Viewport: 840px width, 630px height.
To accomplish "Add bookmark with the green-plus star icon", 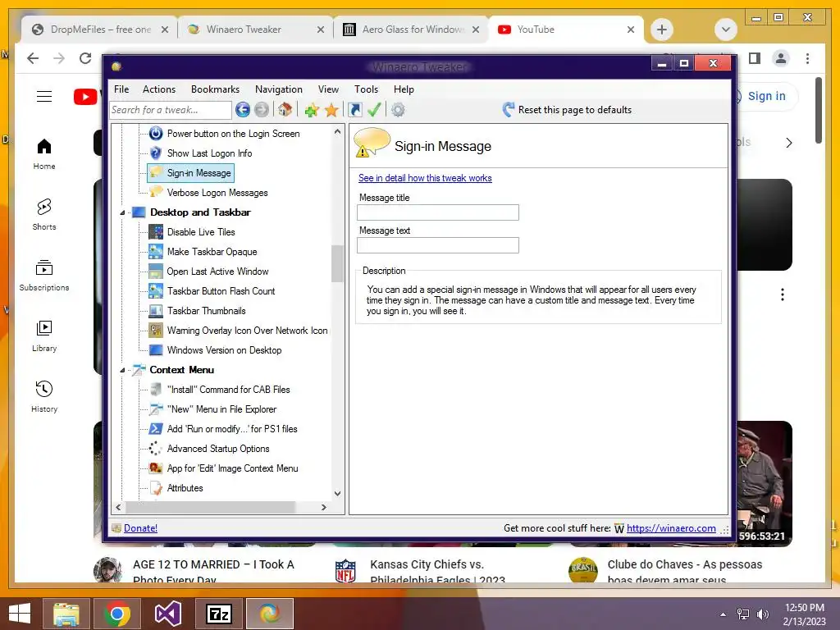I will 312,111.
